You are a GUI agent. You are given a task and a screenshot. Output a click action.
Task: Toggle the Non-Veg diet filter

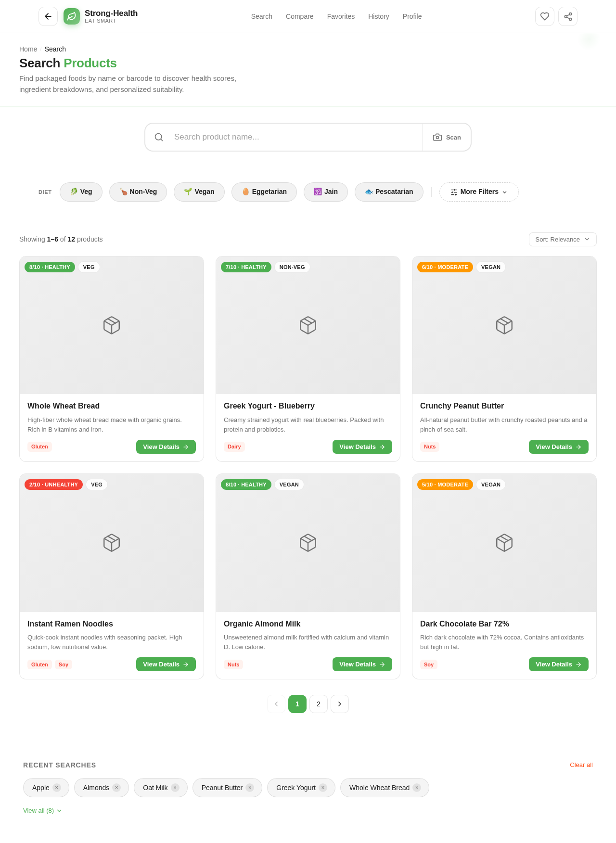(138, 192)
